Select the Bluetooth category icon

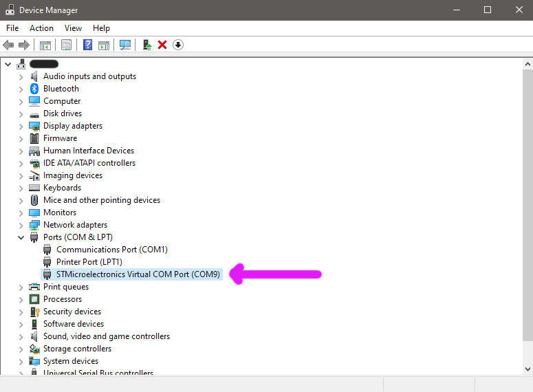tap(34, 89)
